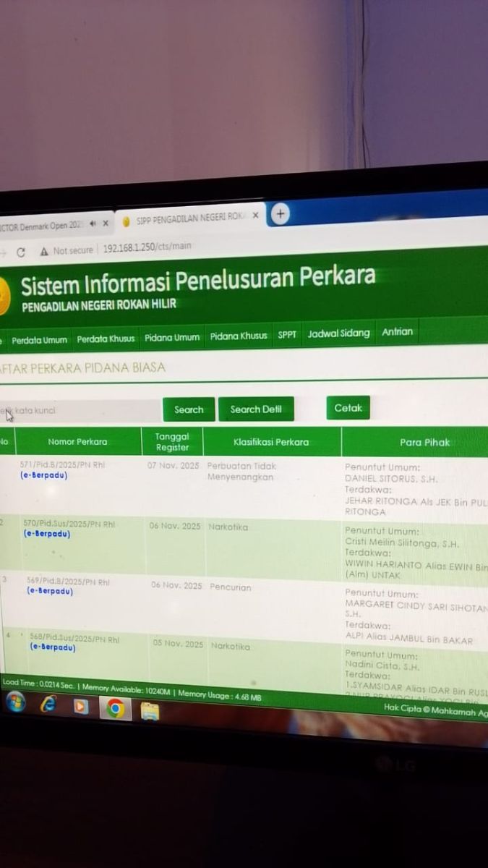Click the Not secure warning icon
This screenshot has width=488, height=868.
[44, 251]
